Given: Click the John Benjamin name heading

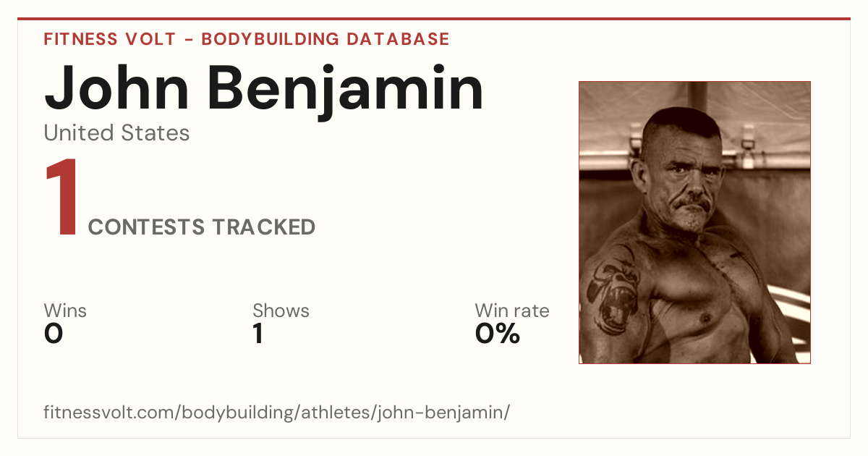Looking at the screenshot, I should tap(264, 89).
